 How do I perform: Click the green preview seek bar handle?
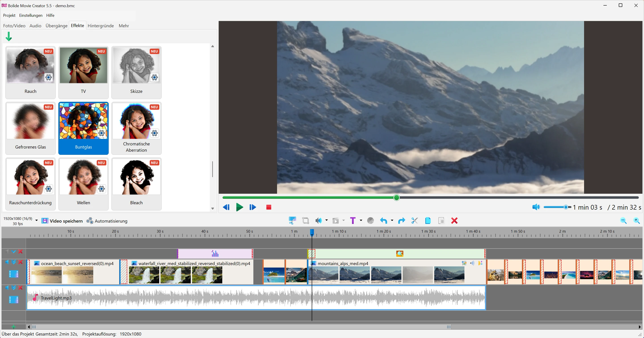point(396,198)
